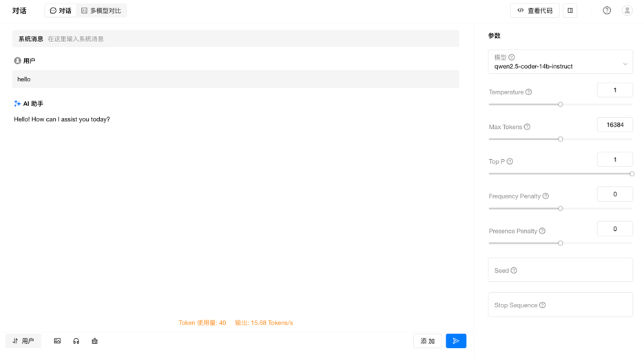
Task: Adjust the Frequency Penalty slider handle
Action: coord(560,209)
